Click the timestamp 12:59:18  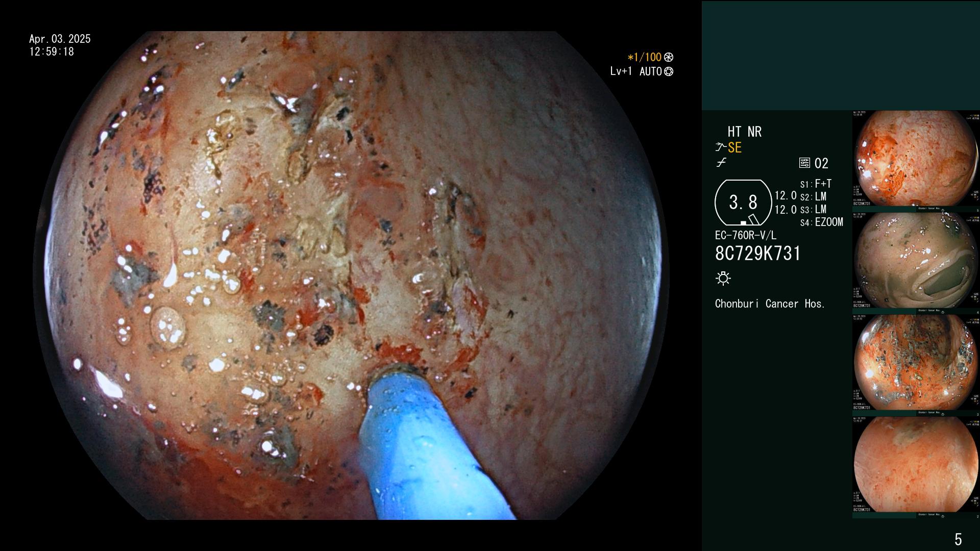(x=52, y=52)
